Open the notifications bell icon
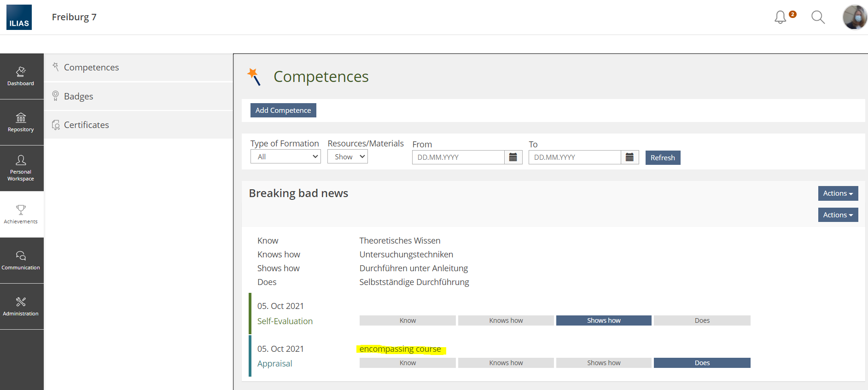This screenshot has width=868, height=390. 781,17
